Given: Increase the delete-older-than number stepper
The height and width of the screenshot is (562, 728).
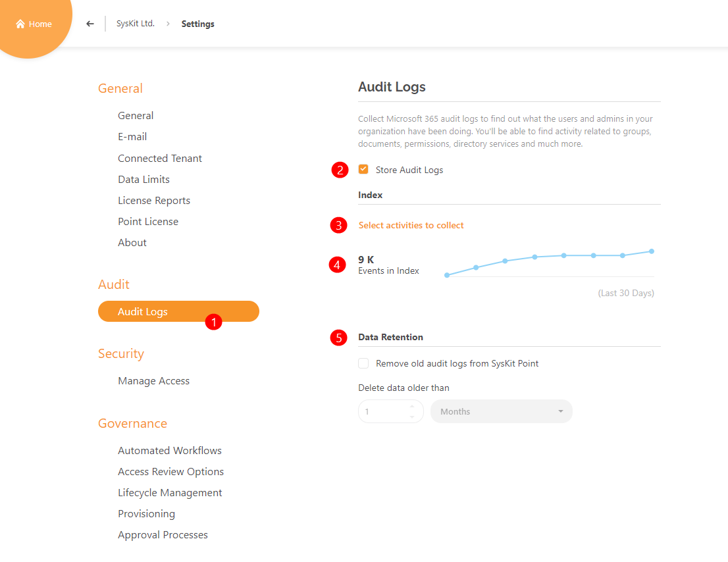Looking at the screenshot, I should pos(412,406).
